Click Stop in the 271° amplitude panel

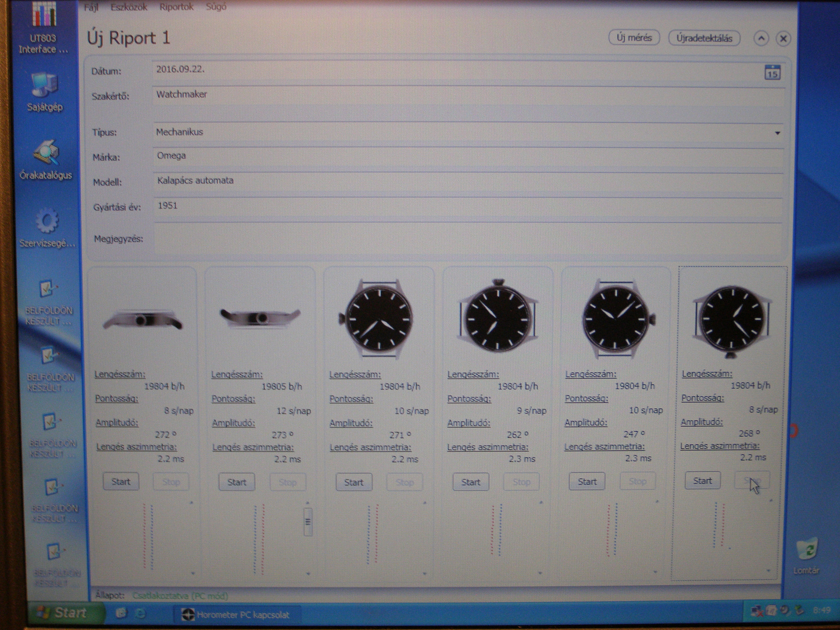coord(404,482)
